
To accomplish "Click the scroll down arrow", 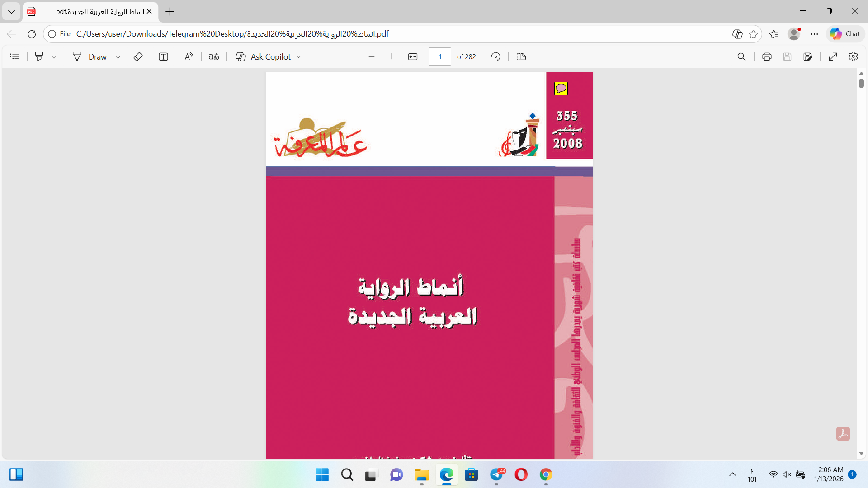I will point(861,453).
